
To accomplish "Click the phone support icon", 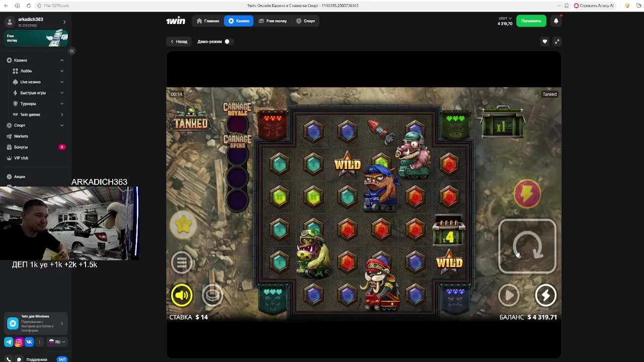I will [x=9, y=359].
